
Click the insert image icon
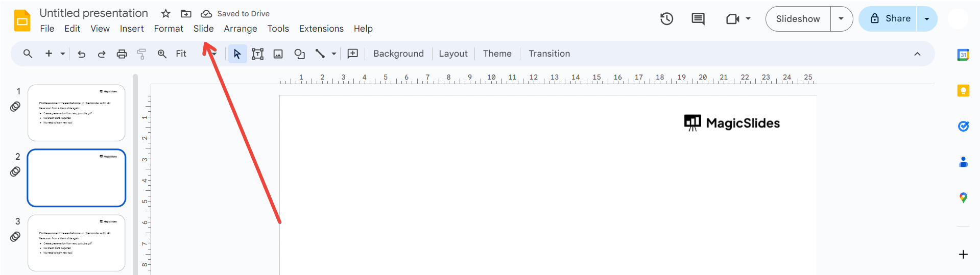(x=278, y=54)
